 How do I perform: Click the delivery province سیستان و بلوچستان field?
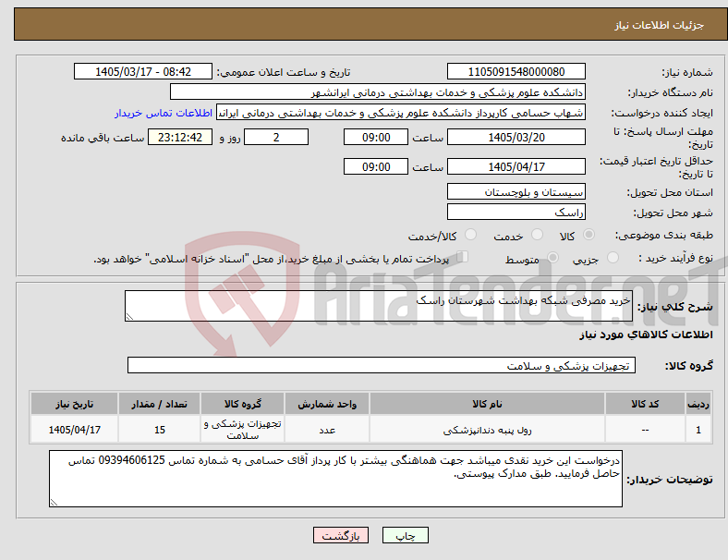pos(516,191)
